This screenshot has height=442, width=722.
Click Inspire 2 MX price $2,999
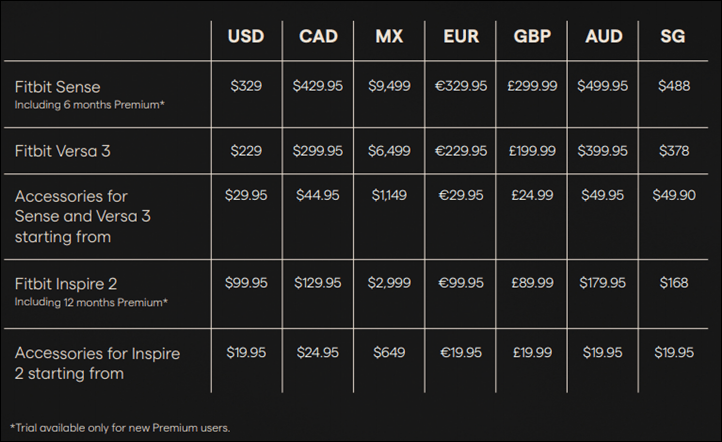click(x=389, y=283)
